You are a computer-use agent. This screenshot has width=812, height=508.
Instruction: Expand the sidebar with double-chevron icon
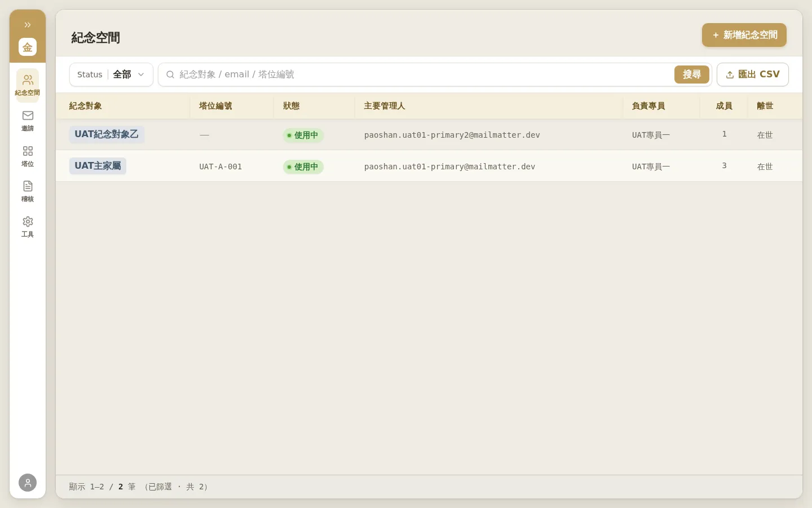click(28, 25)
